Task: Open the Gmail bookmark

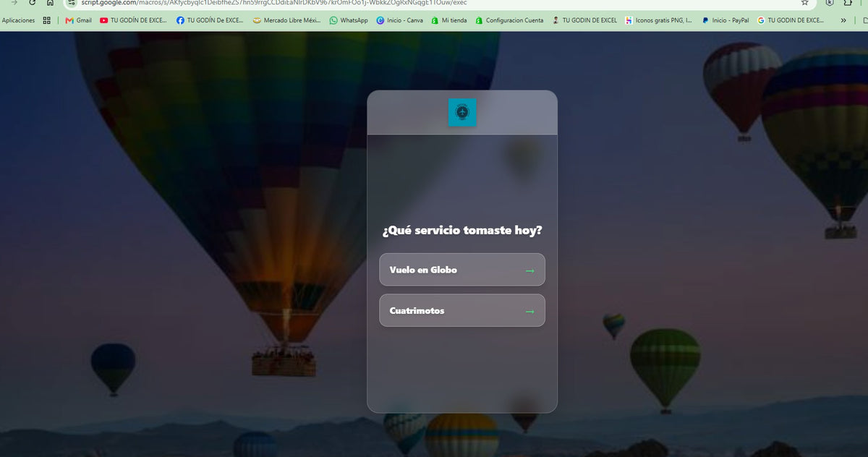Action: point(78,20)
